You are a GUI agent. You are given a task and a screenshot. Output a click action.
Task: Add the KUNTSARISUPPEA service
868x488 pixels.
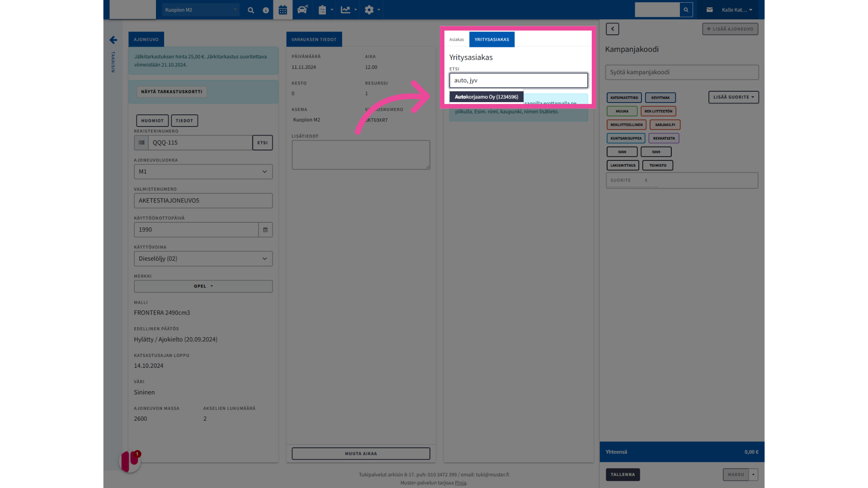point(626,138)
